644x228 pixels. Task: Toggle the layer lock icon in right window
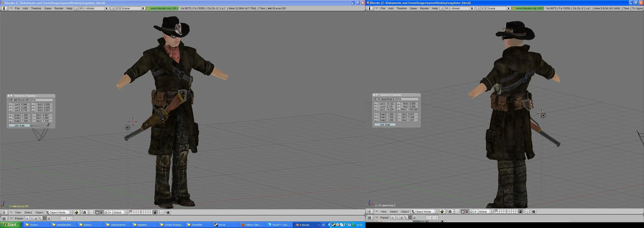521,212
